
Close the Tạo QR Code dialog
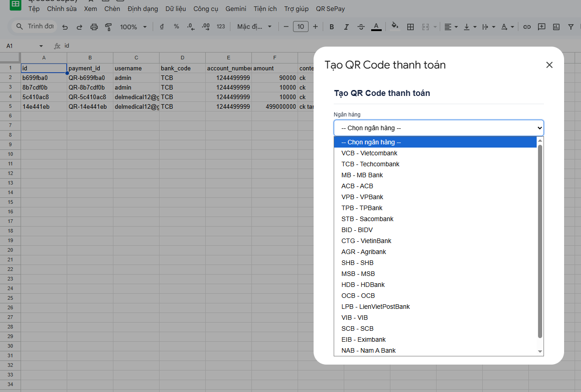point(549,65)
